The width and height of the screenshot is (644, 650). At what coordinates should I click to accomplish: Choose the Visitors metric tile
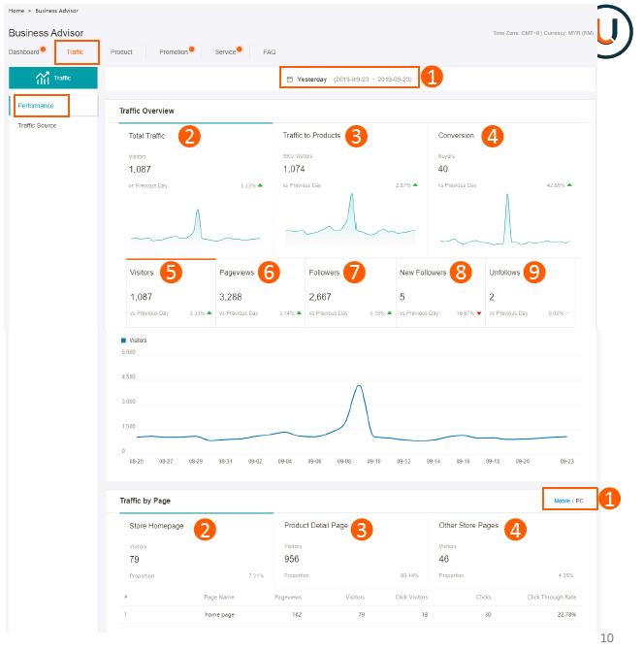click(x=171, y=293)
